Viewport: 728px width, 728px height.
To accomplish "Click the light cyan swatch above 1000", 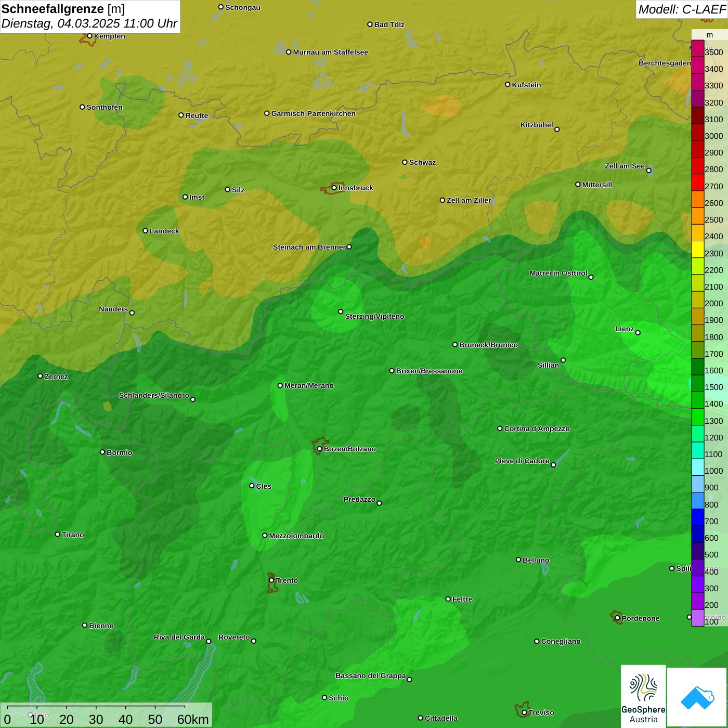I will coord(697,467).
